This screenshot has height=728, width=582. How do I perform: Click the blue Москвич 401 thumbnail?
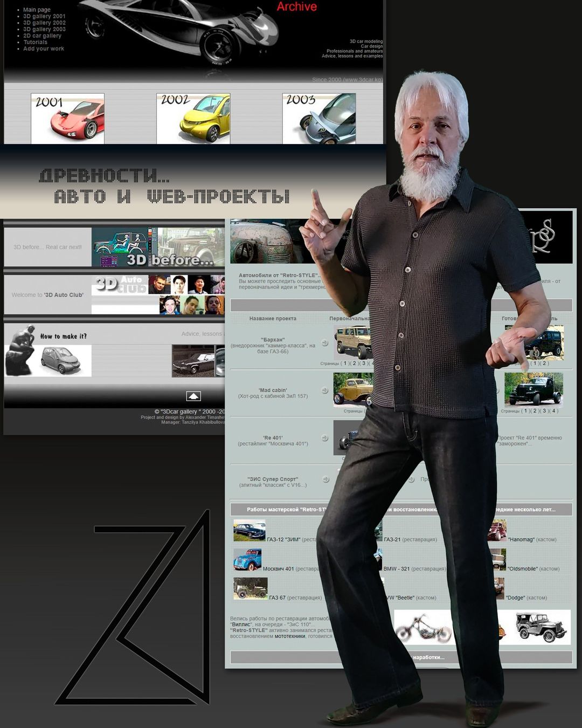(x=247, y=560)
